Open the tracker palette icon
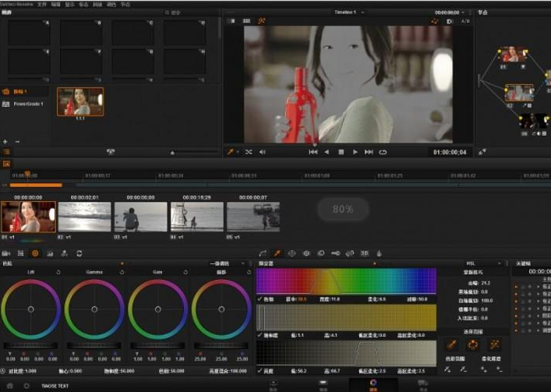 point(306,253)
